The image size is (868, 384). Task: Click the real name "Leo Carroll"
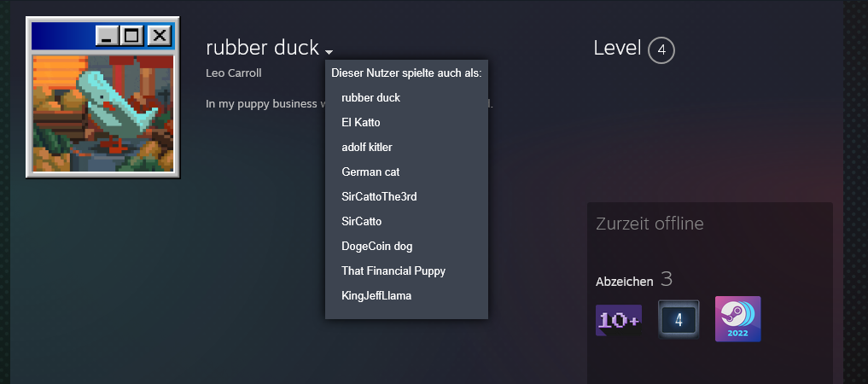[x=234, y=73]
